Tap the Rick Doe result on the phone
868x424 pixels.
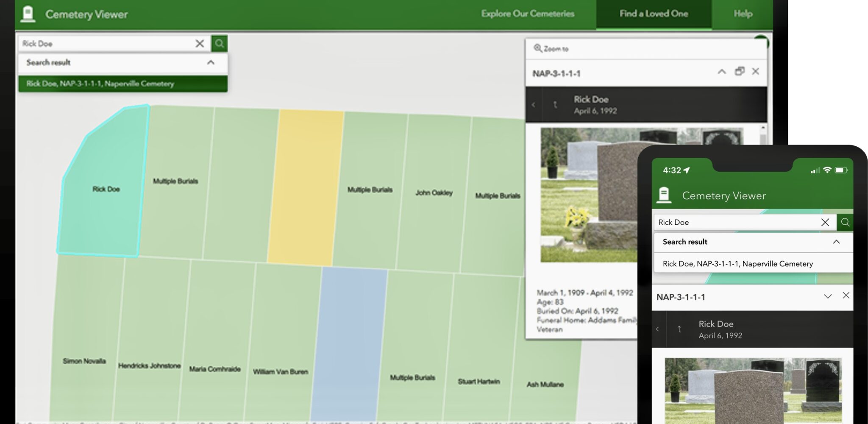pos(737,263)
